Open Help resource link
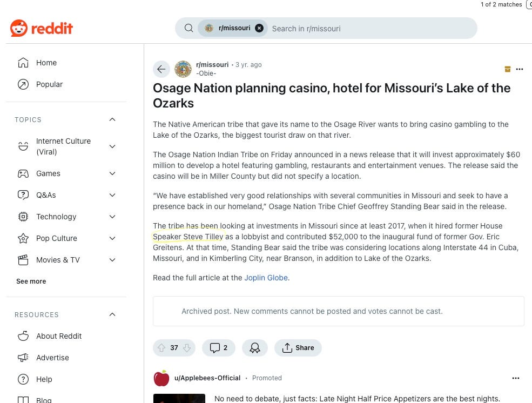 tap(44, 380)
